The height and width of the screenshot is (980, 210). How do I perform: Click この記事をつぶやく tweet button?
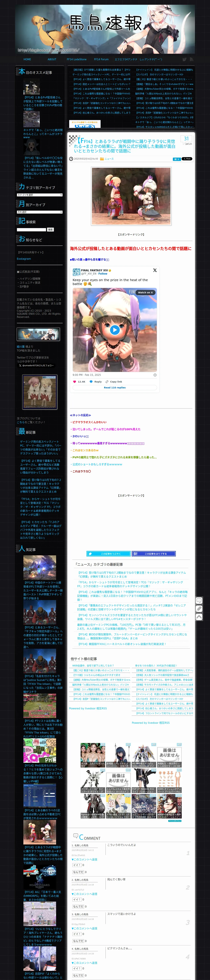point(109,554)
